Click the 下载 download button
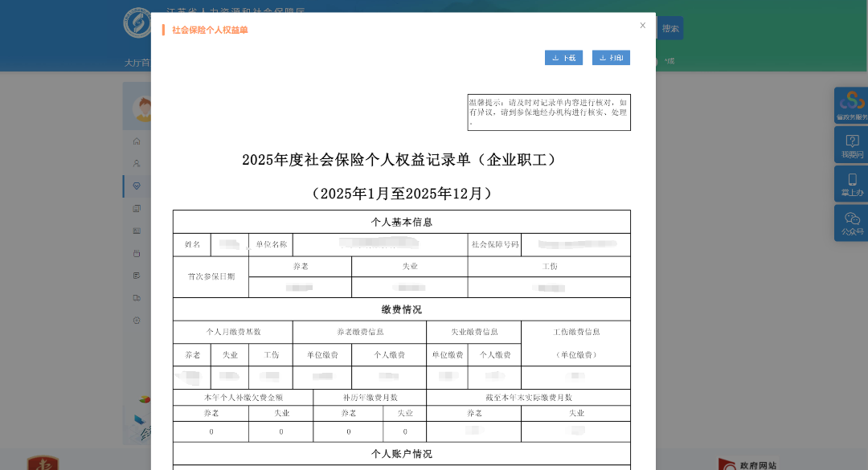This screenshot has height=470, width=868. tap(563, 57)
